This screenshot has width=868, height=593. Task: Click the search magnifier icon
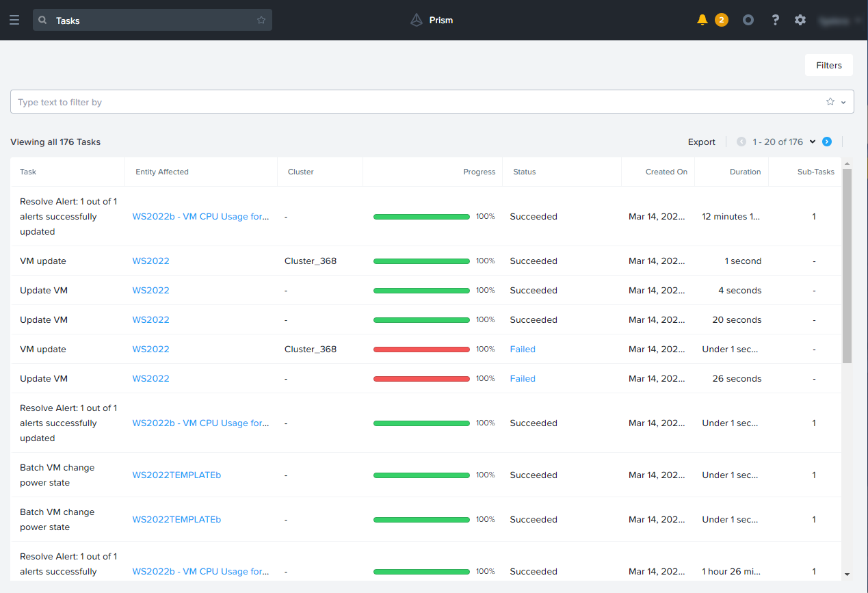43,21
